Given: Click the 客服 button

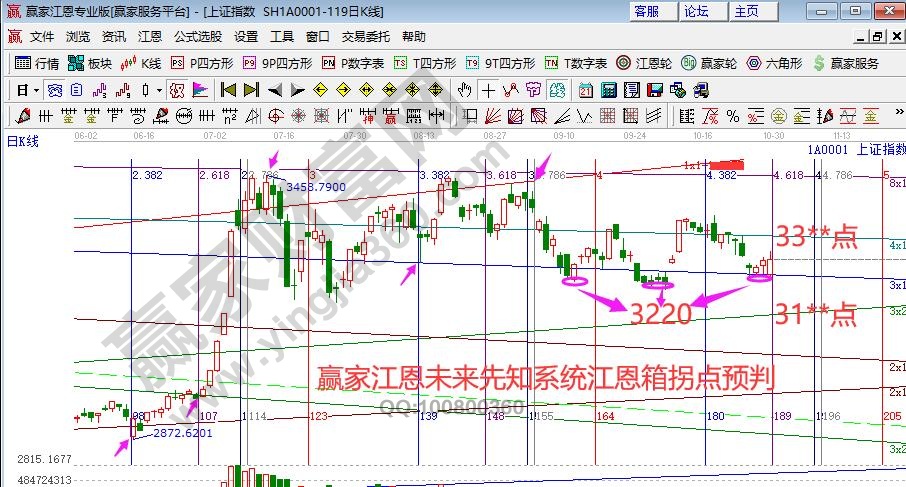Looking at the screenshot, I should pos(645,11).
